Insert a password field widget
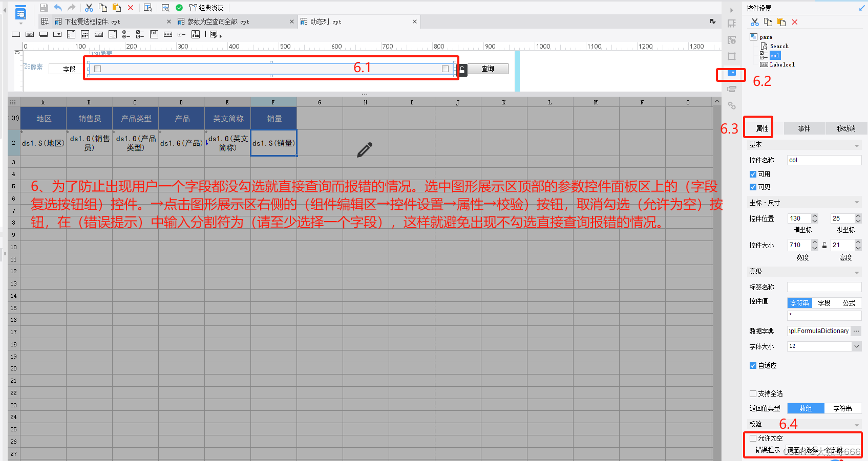 pos(168,34)
